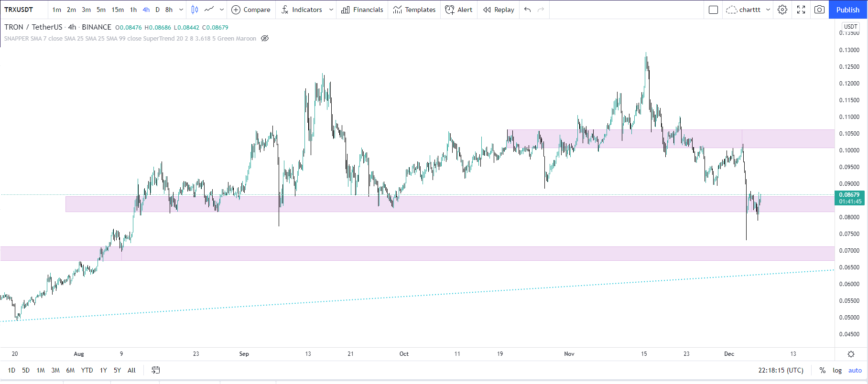Image resolution: width=868 pixels, height=384 pixels.
Task: Set date range to 1M
Action: click(41, 370)
